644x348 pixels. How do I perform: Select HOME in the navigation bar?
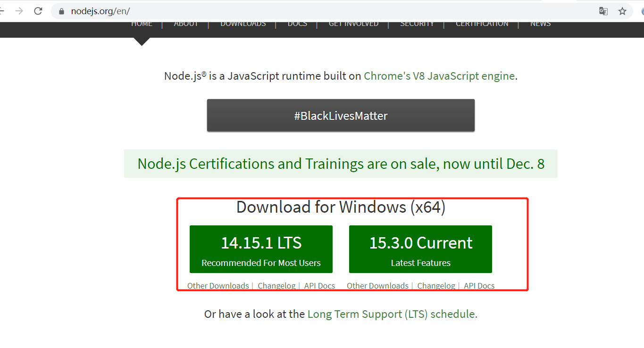point(142,23)
